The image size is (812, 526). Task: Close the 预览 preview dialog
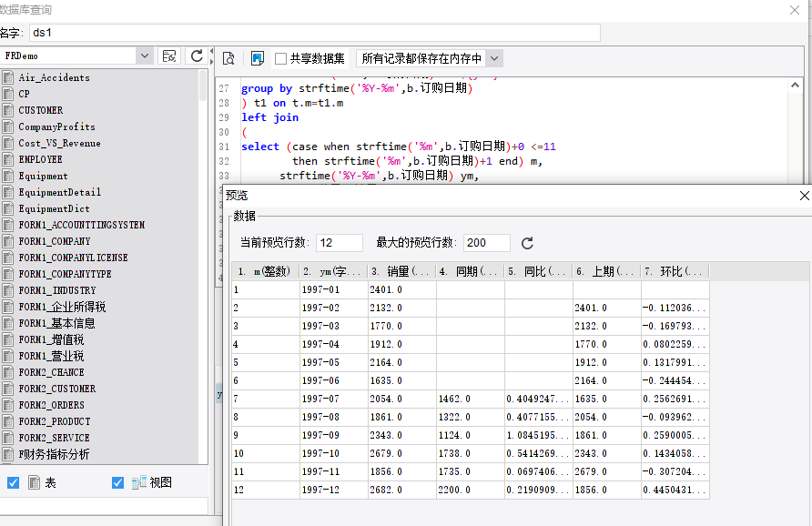click(804, 196)
